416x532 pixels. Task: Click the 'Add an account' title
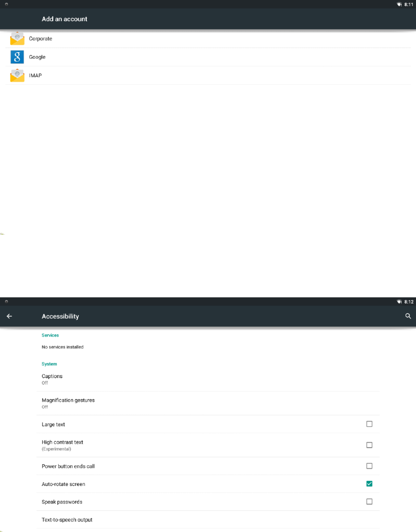tap(65, 19)
